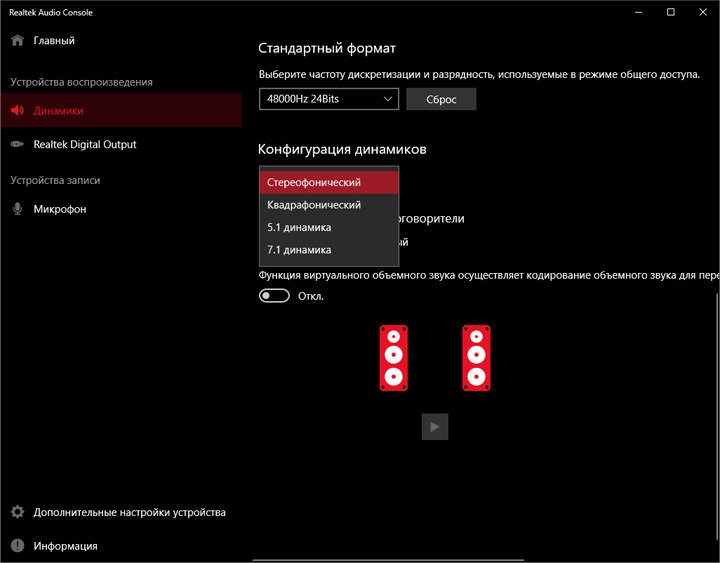Viewport: 720px width, 563px height.
Task: Click the right red speaker image
Action: click(476, 358)
